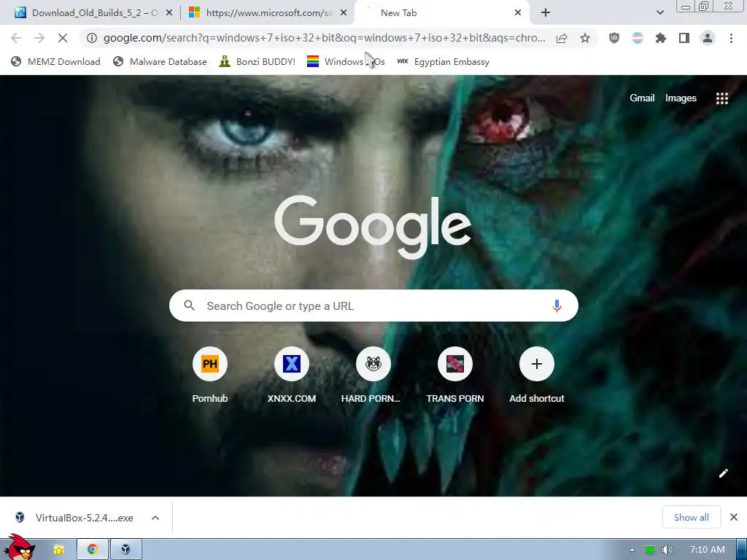The width and height of the screenshot is (747, 560).
Task: Open Gmail from the top right
Action: pyautogui.click(x=642, y=98)
